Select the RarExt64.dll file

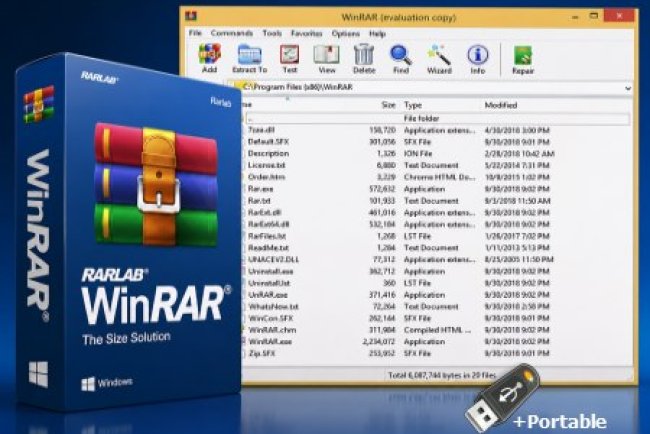pos(269,224)
